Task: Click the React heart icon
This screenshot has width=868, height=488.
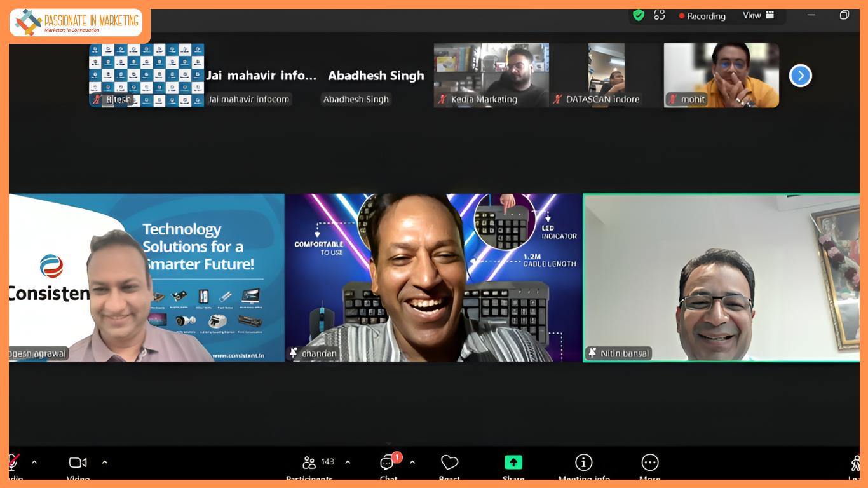Action: [449, 463]
